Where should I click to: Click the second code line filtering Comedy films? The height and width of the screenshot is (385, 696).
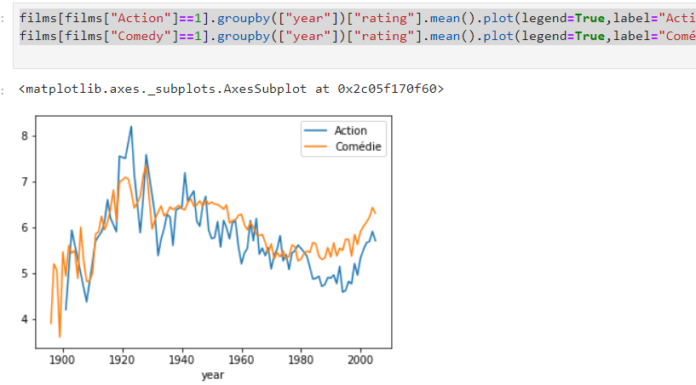tap(357, 36)
